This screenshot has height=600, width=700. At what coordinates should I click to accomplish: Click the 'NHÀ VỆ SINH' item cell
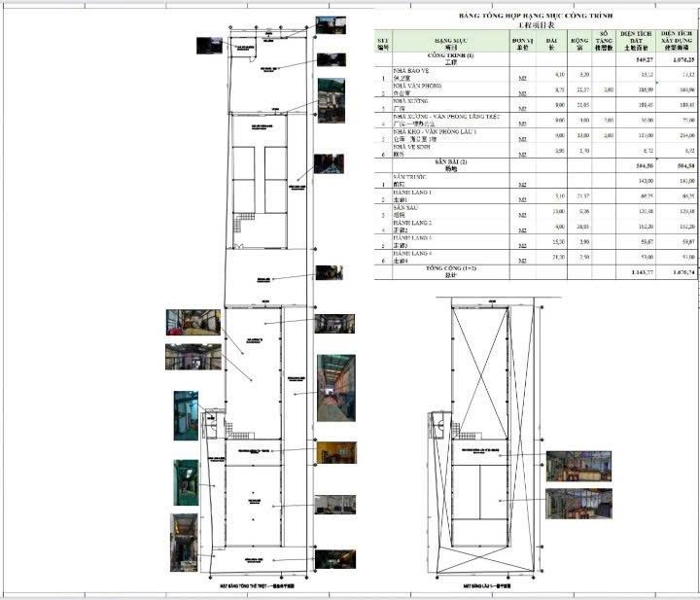[451, 151]
